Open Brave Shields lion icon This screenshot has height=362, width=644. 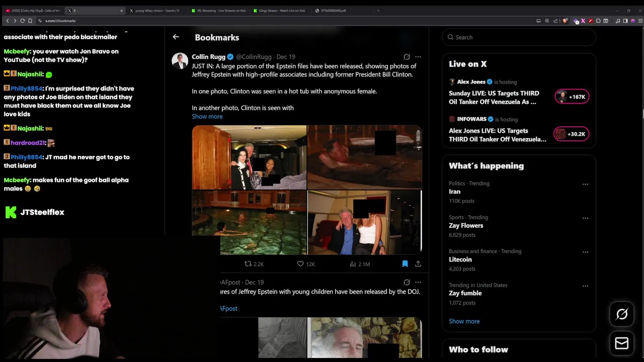(x=565, y=21)
